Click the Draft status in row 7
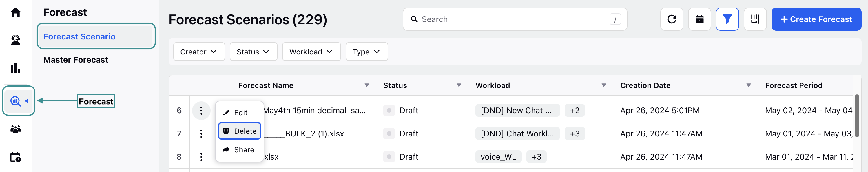The height and width of the screenshot is (172, 868). pos(409,133)
